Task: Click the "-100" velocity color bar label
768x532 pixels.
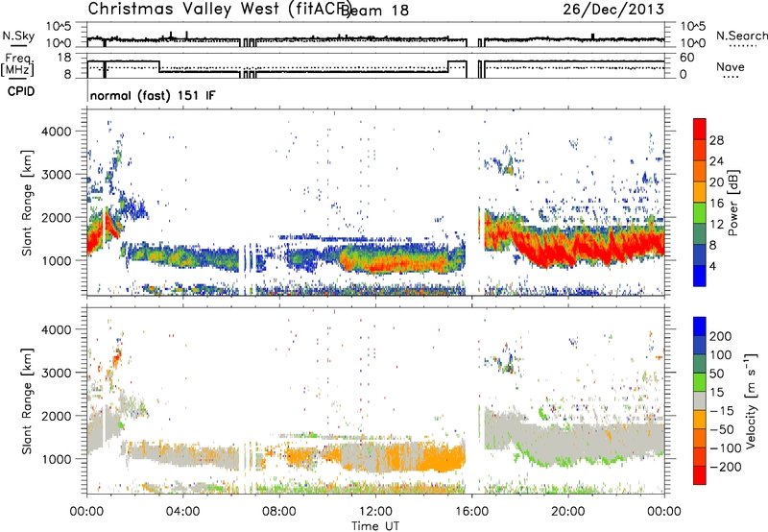Action: pyautogui.click(x=726, y=448)
